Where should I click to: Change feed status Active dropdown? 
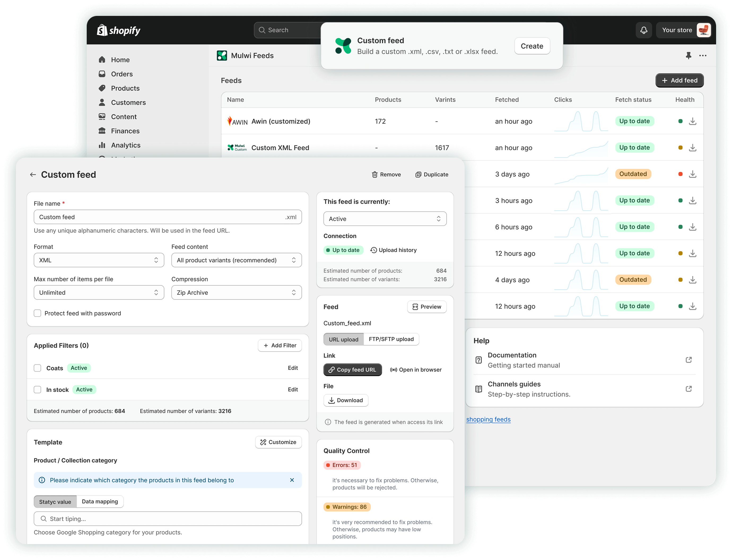click(x=385, y=219)
